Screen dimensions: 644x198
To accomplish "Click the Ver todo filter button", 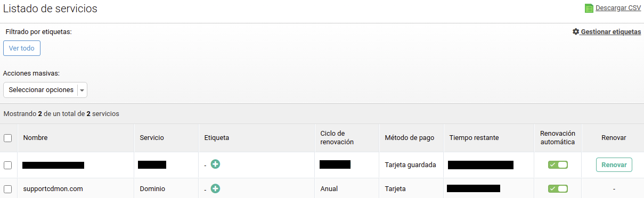I will pos(22,48).
